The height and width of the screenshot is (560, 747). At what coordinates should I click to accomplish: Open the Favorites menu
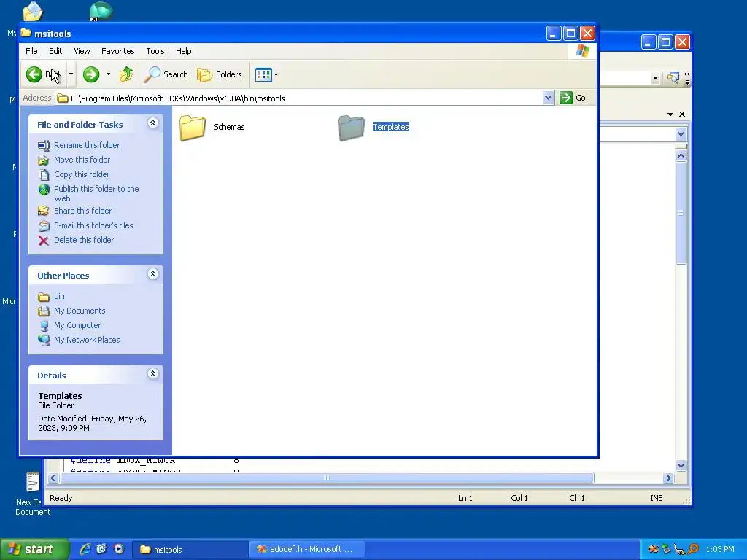pyautogui.click(x=117, y=51)
